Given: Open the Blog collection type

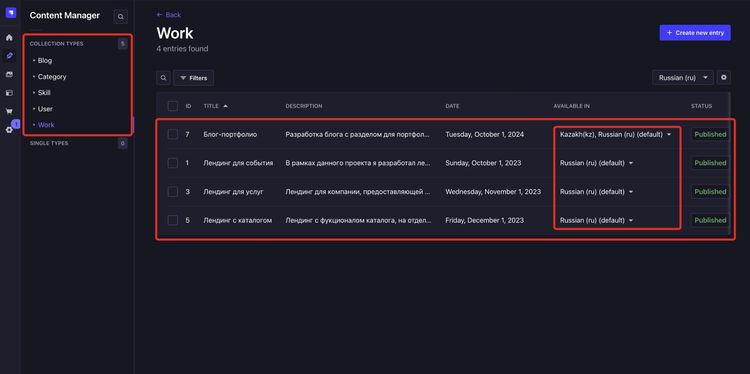Looking at the screenshot, I should (x=45, y=60).
